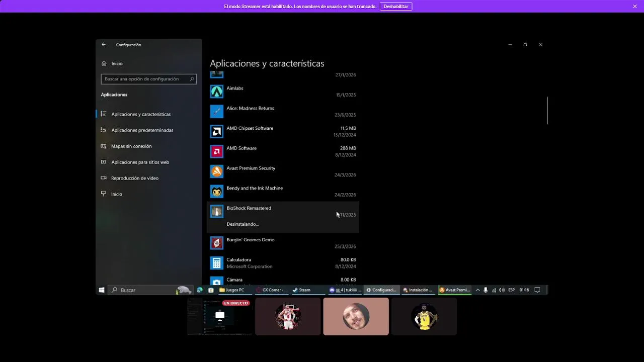Image resolution: width=644 pixels, height=362 pixels.
Task: Select the Calculadora entry name
Action: (x=238, y=260)
